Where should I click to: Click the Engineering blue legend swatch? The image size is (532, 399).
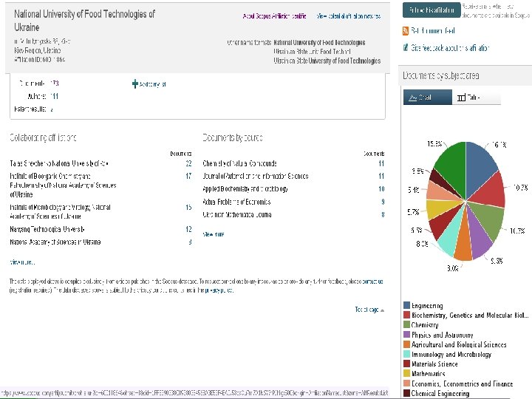coord(406,305)
